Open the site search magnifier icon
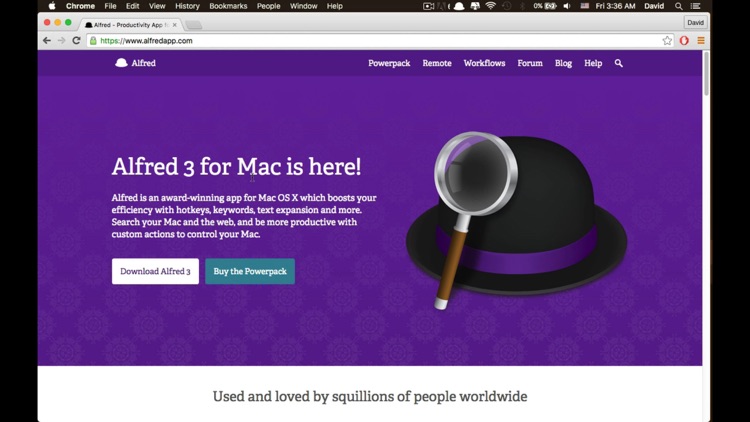Screen dimensions: 750x422 pos(618,63)
